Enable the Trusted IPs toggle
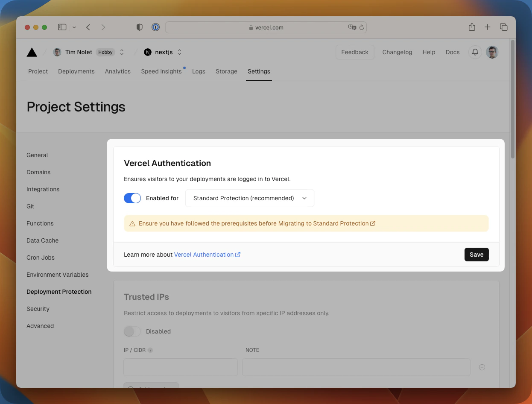This screenshot has width=532, height=404. tap(132, 331)
